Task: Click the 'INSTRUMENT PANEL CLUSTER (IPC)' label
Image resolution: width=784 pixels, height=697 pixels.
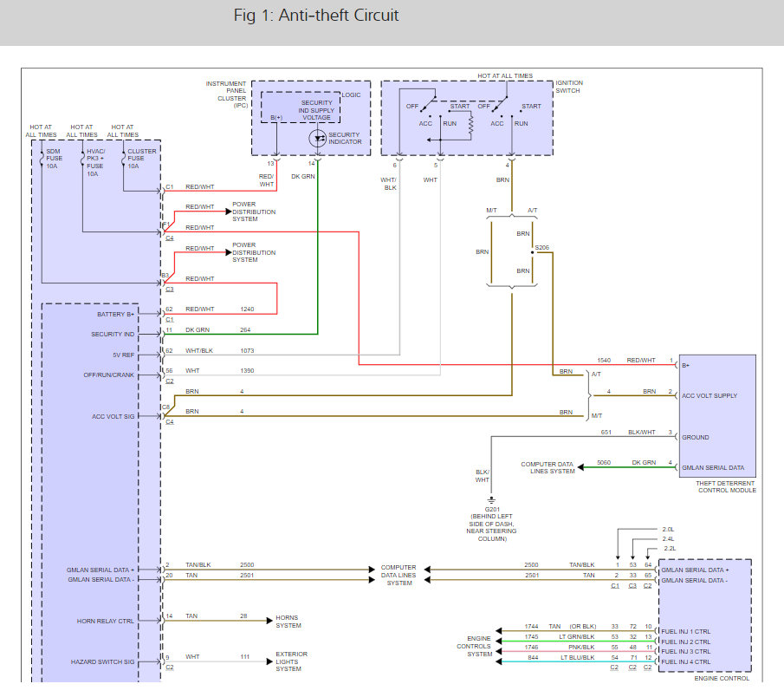Action: (x=226, y=94)
